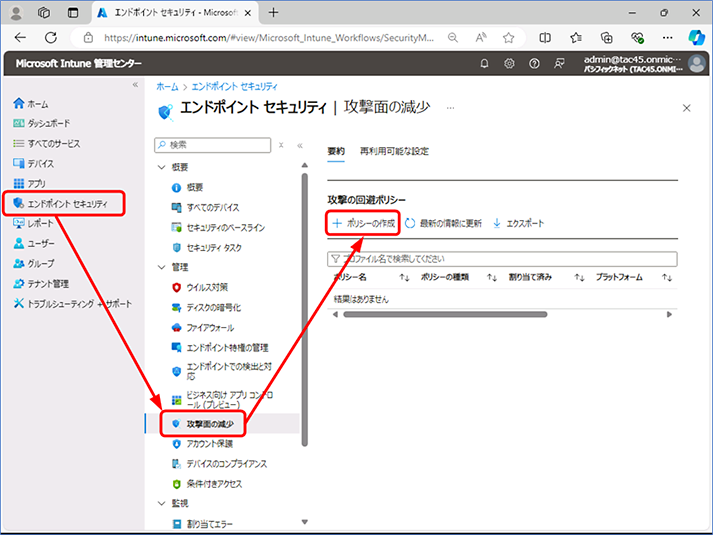
Task: Click the horizontal scrollbar under policy table
Action: (445, 315)
